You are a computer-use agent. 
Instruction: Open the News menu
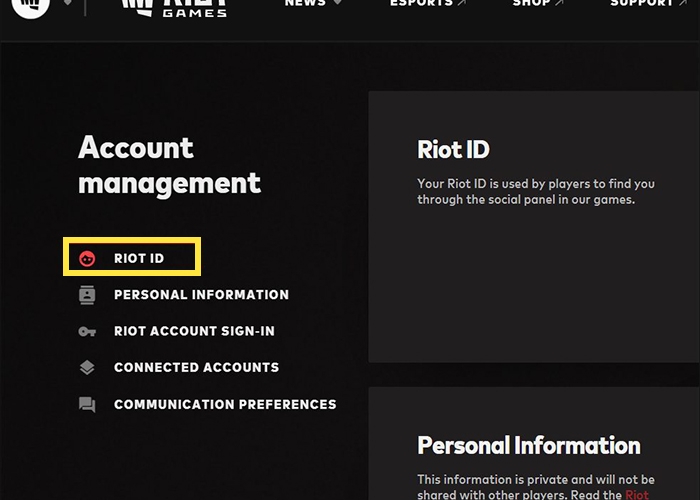click(305, 4)
